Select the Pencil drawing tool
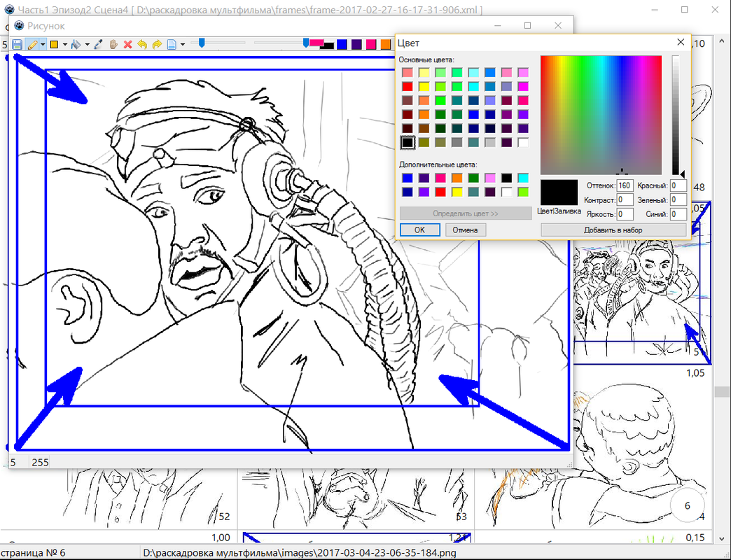 pyautogui.click(x=32, y=44)
